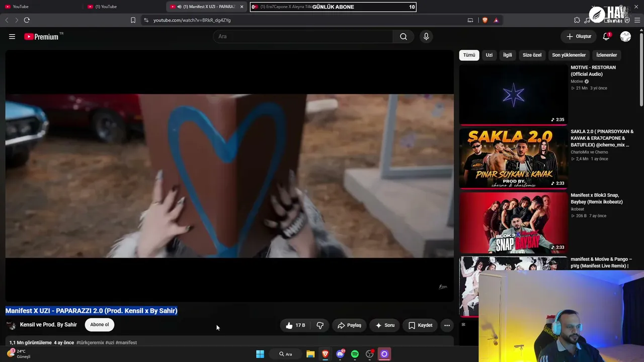Click the "Kaydet" save button

[420, 325]
